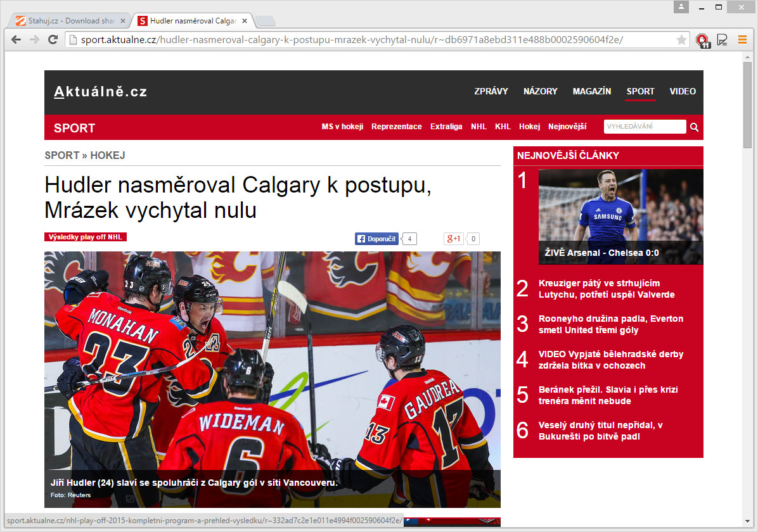The height and width of the screenshot is (532, 758).
Task: Click the address bar URL
Action: (x=352, y=40)
